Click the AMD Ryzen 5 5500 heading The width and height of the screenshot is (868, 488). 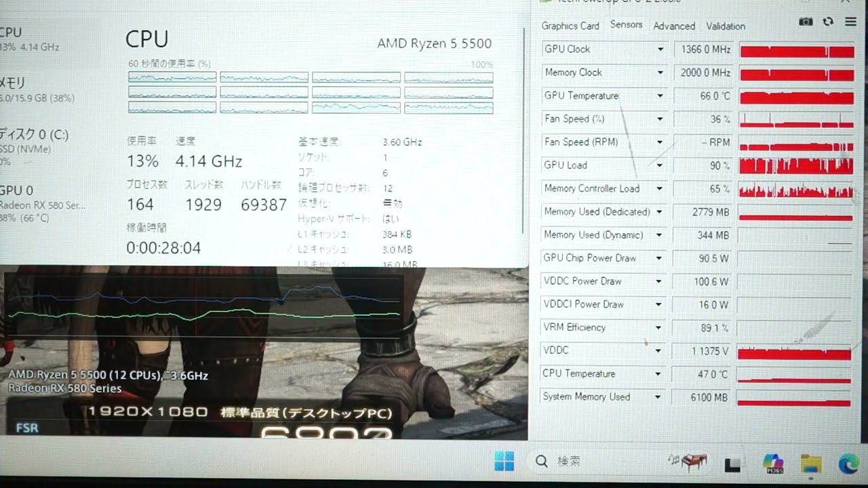(434, 43)
